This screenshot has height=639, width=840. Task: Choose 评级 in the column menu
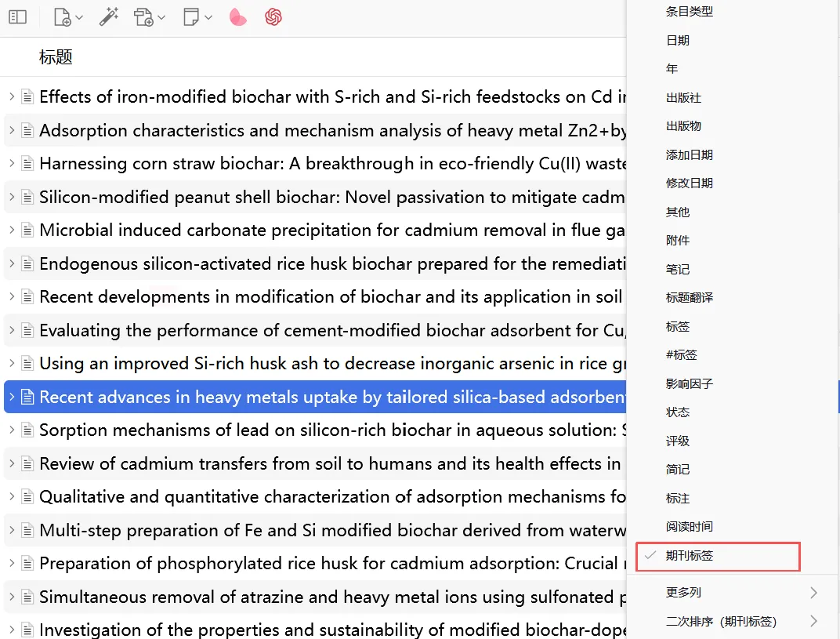coord(677,441)
